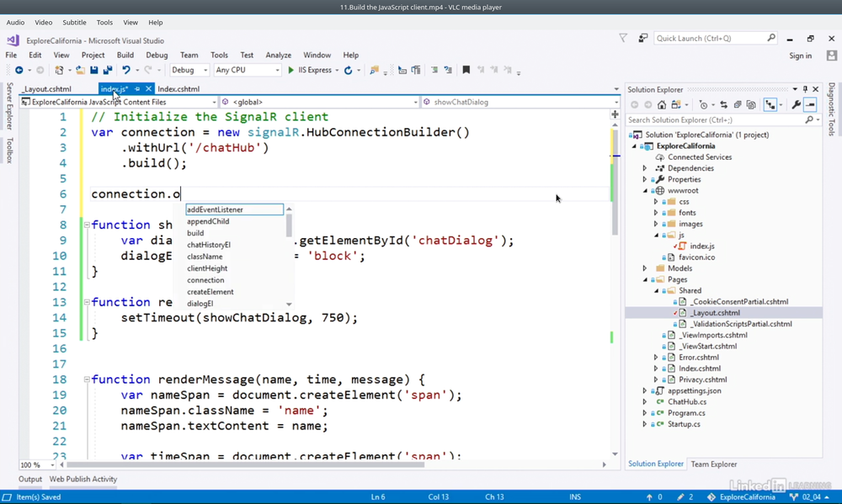
Task: Expand the ChatHub.cs node
Action: 645,401
